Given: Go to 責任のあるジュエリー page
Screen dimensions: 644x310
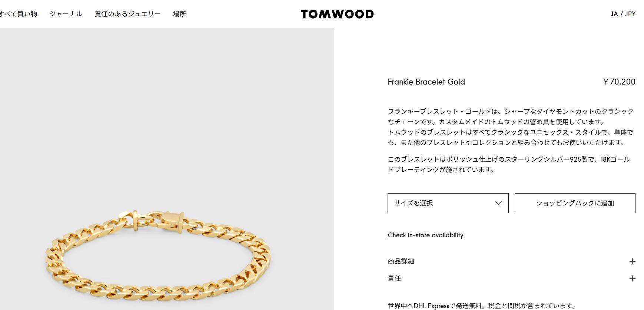Looking at the screenshot, I should 128,14.
